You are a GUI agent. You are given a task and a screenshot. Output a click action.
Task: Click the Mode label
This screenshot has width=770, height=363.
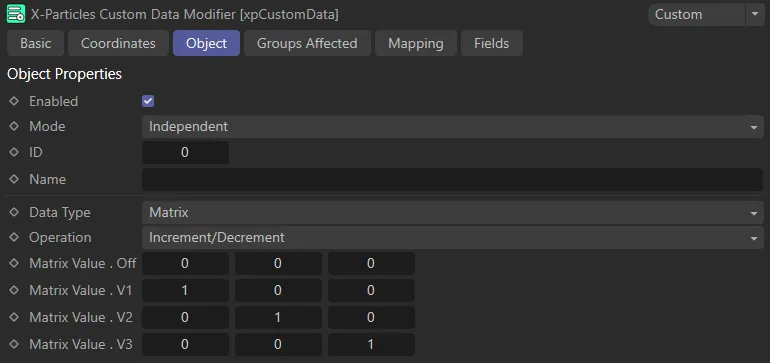[x=47, y=126]
